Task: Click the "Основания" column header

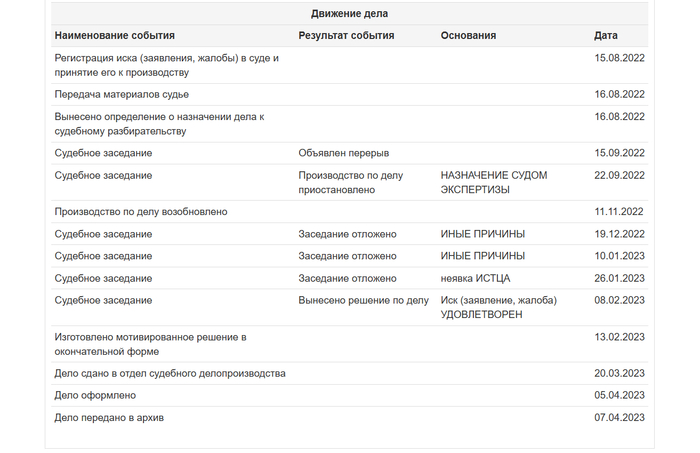Action: coord(468,36)
